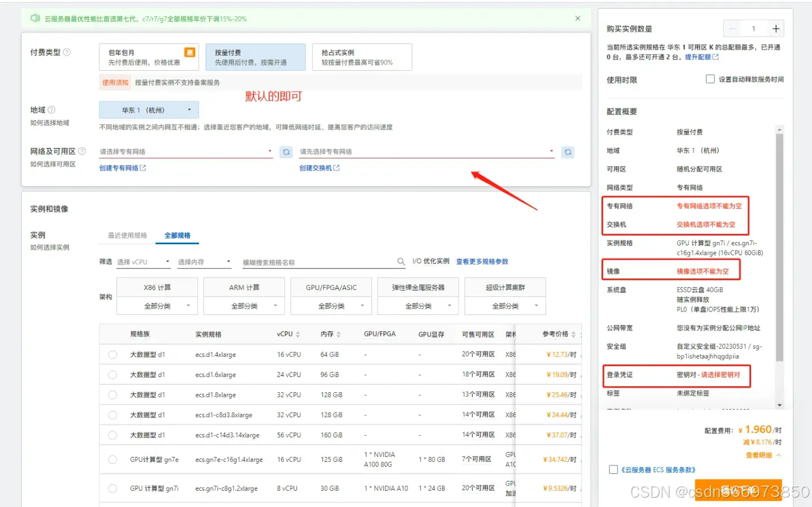Click the 查看更多规格参数 link
812x507 pixels.
click(x=481, y=262)
